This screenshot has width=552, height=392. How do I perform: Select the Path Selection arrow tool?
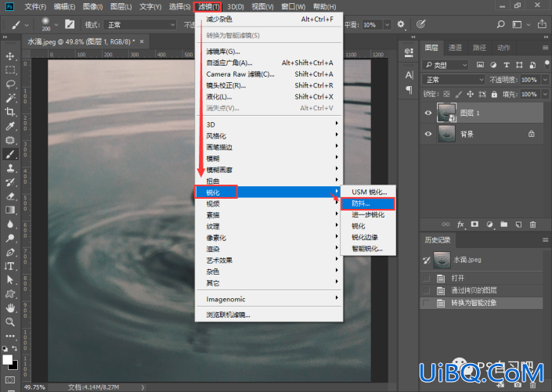click(10, 280)
